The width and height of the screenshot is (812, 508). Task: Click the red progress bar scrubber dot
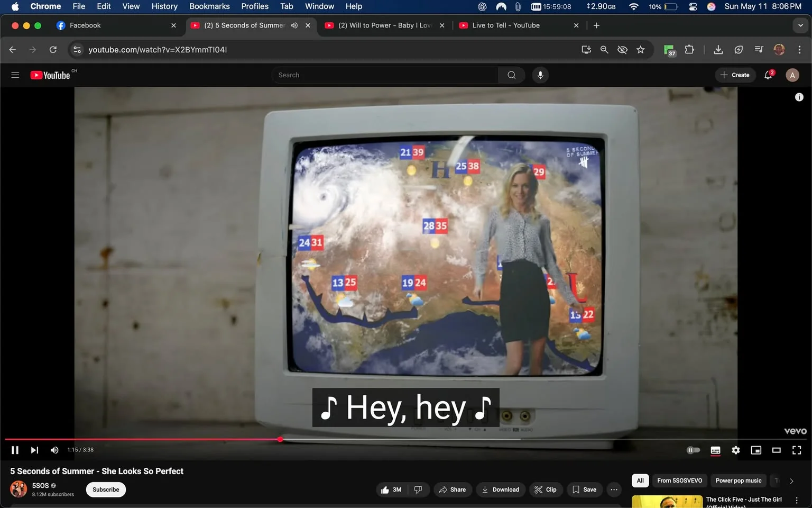pos(280,439)
